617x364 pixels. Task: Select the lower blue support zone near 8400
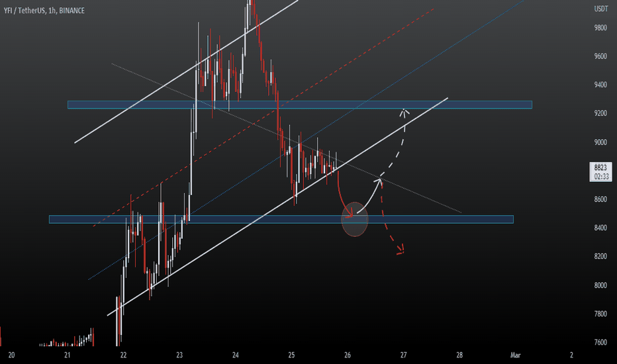[x=281, y=219]
